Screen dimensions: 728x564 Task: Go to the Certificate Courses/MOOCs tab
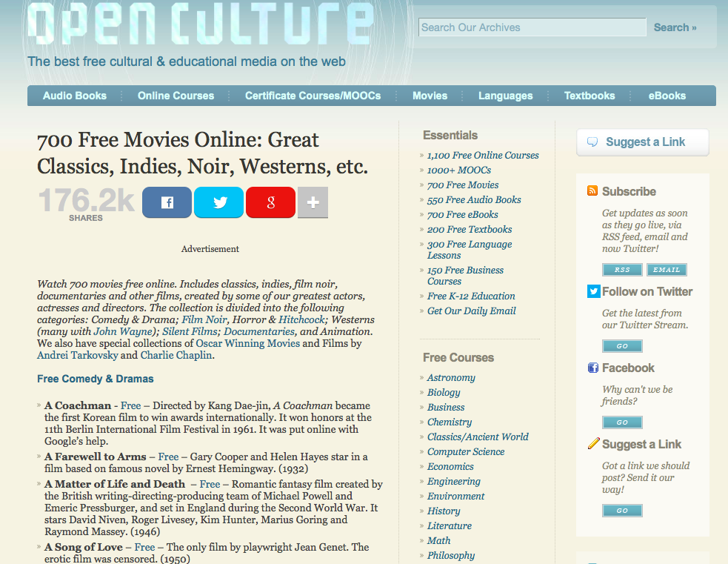coord(313,96)
